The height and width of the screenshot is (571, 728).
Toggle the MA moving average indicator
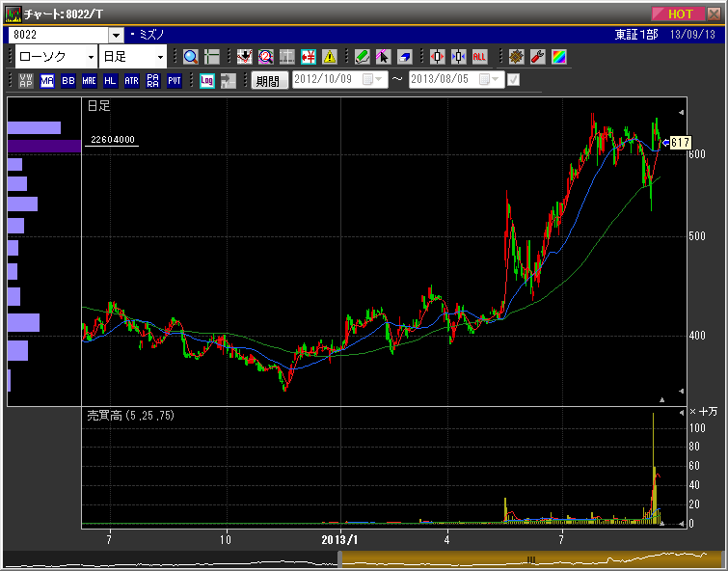(46, 81)
